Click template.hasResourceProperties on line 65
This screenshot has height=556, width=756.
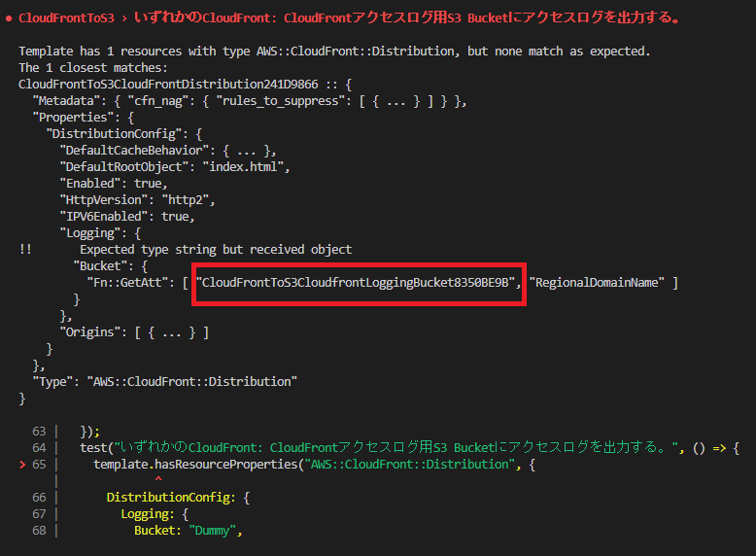194,465
